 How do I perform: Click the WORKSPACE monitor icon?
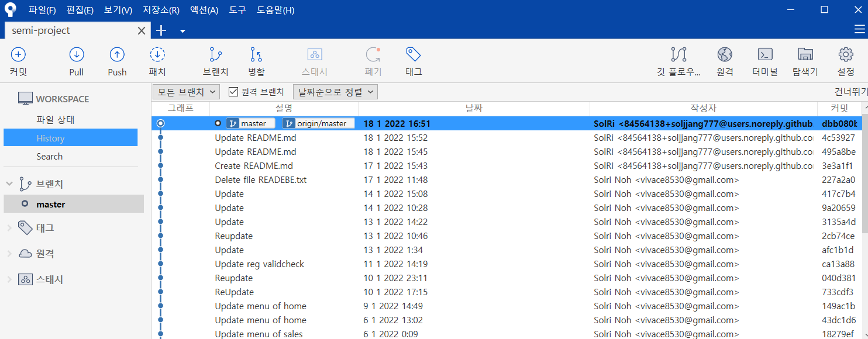tap(25, 99)
